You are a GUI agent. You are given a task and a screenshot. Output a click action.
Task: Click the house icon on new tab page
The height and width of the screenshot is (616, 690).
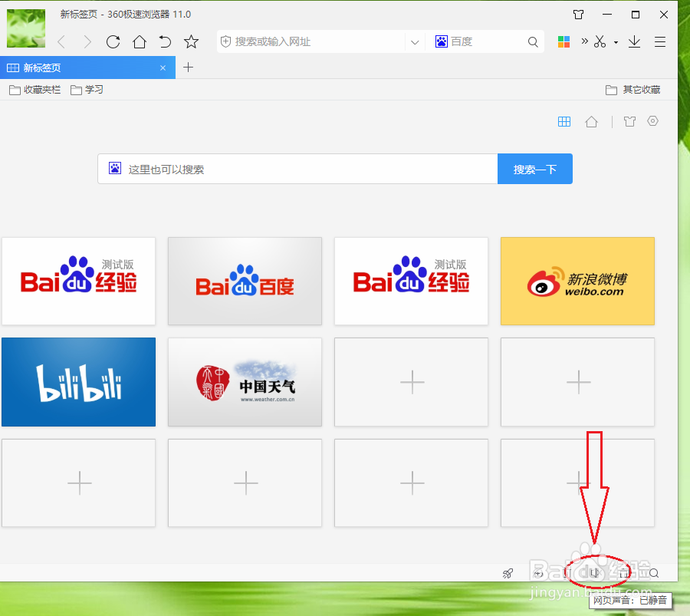click(591, 121)
